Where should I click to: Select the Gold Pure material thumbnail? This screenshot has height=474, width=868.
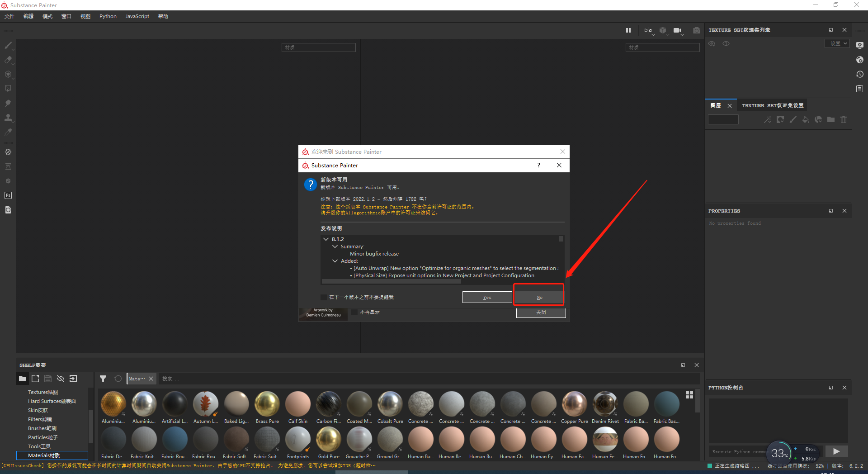(329, 439)
